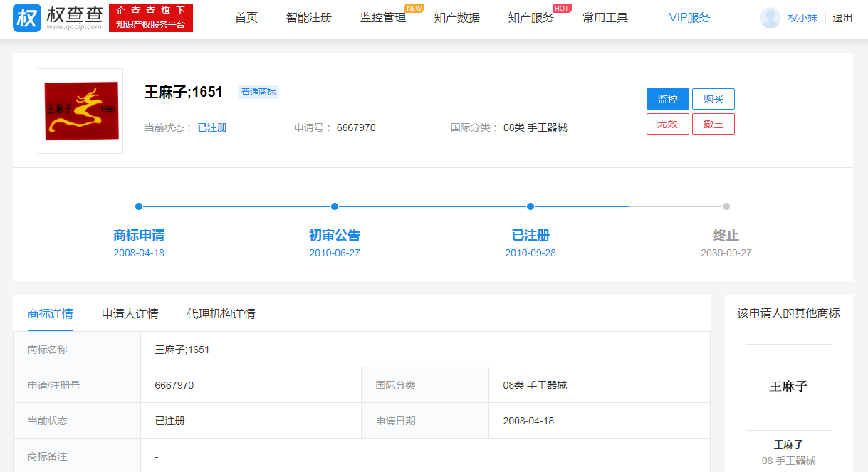Open the 王麻子 1651 trademark image
868x472 pixels.
click(x=80, y=111)
